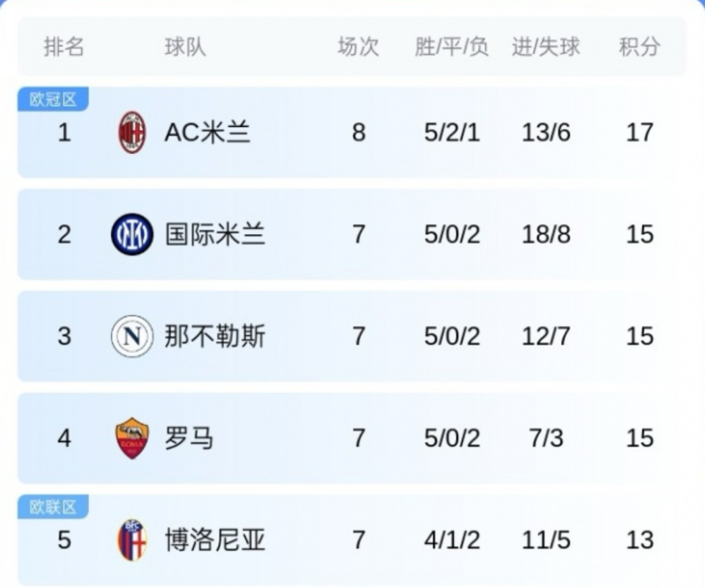The height and width of the screenshot is (588, 705).
Task: Click the Inter Milan club crest
Action: pyautogui.click(x=132, y=235)
